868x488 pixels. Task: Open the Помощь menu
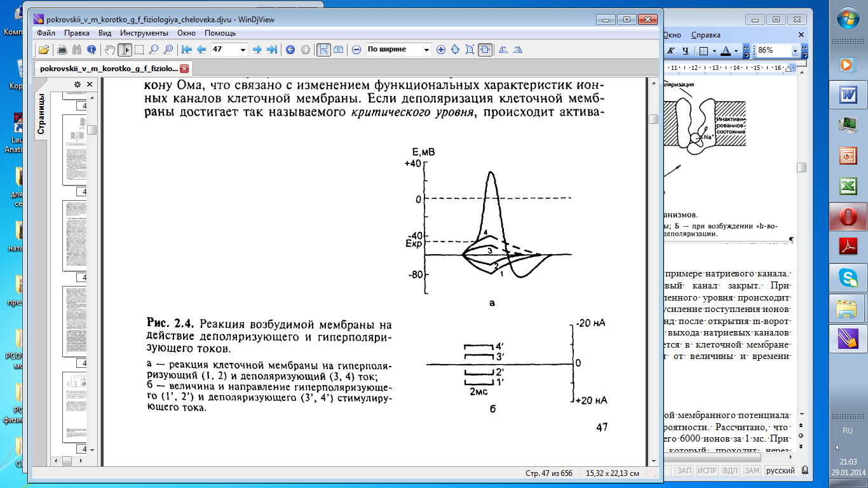coord(220,33)
